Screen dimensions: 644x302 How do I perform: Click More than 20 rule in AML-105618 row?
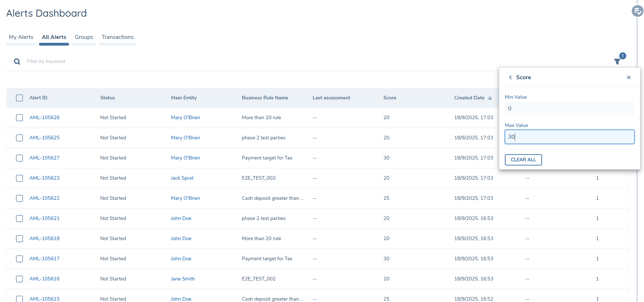coord(261,239)
